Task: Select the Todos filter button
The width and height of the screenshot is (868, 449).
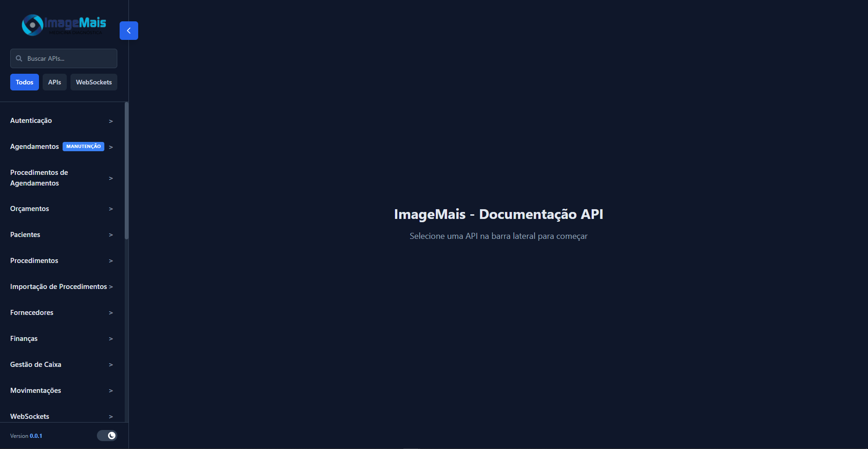Action: pyautogui.click(x=24, y=82)
